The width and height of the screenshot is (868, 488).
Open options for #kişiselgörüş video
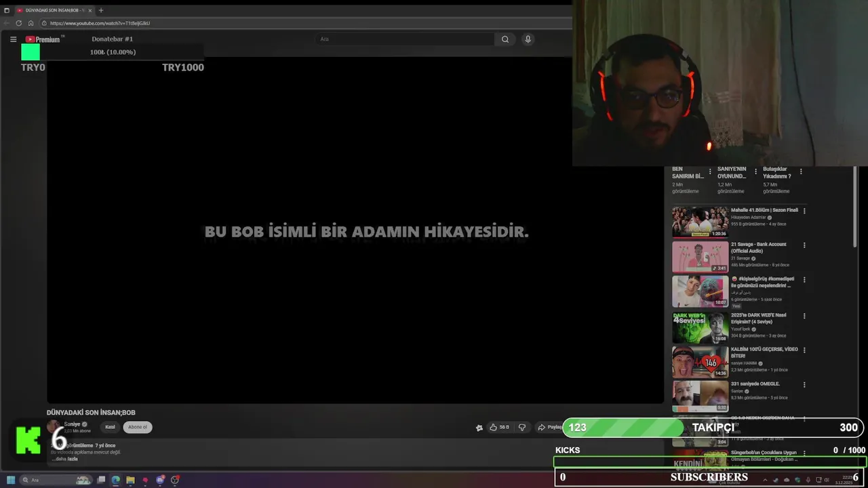tap(804, 279)
